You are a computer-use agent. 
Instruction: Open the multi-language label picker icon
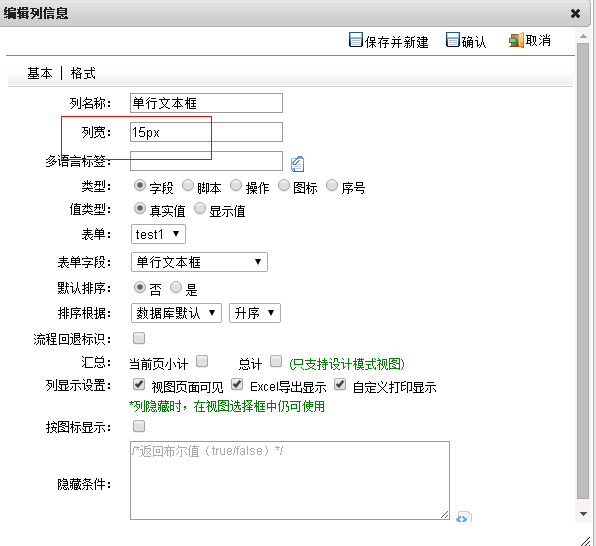tap(297, 164)
